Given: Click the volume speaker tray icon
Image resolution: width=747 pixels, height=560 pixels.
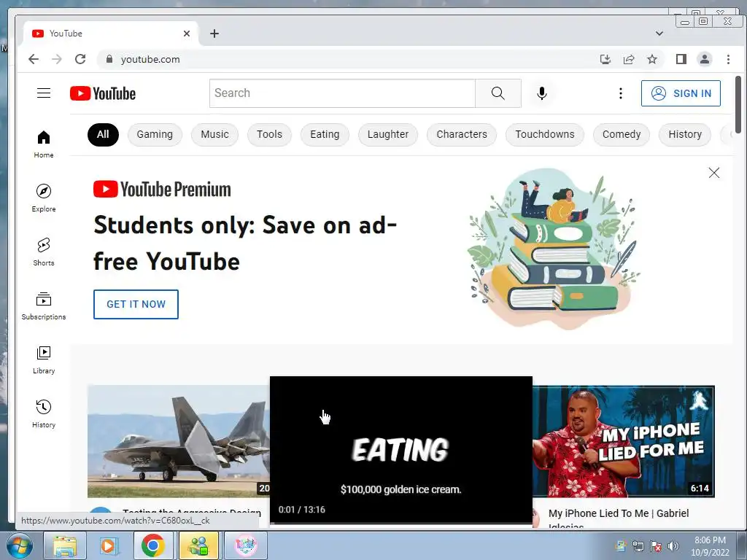Looking at the screenshot, I should click(x=673, y=546).
